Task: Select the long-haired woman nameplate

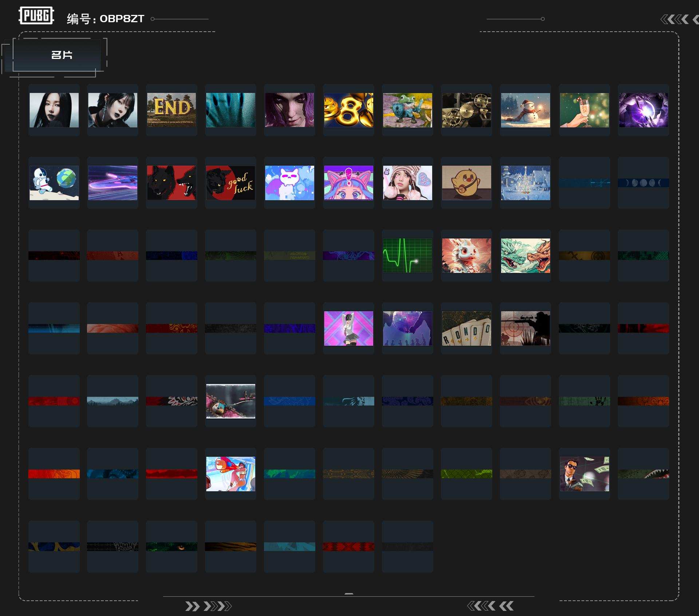Action: coord(54,110)
